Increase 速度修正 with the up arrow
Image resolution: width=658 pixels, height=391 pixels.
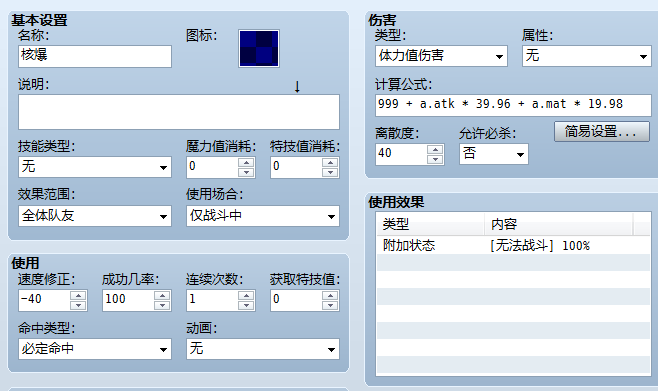point(78,295)
